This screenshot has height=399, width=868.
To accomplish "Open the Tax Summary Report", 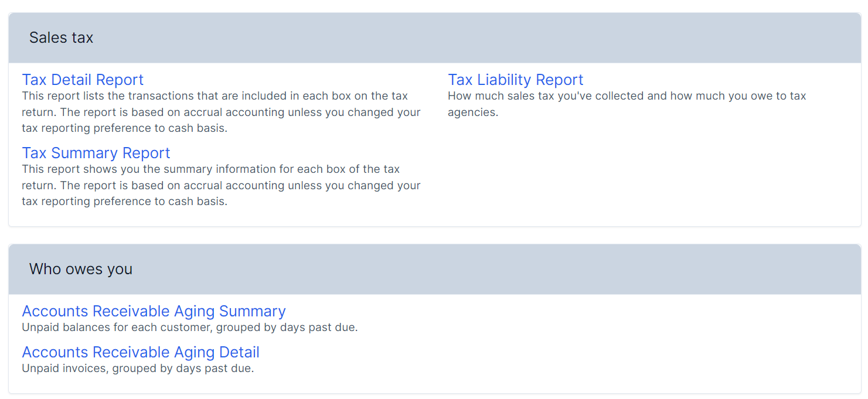I will point(96,153).
